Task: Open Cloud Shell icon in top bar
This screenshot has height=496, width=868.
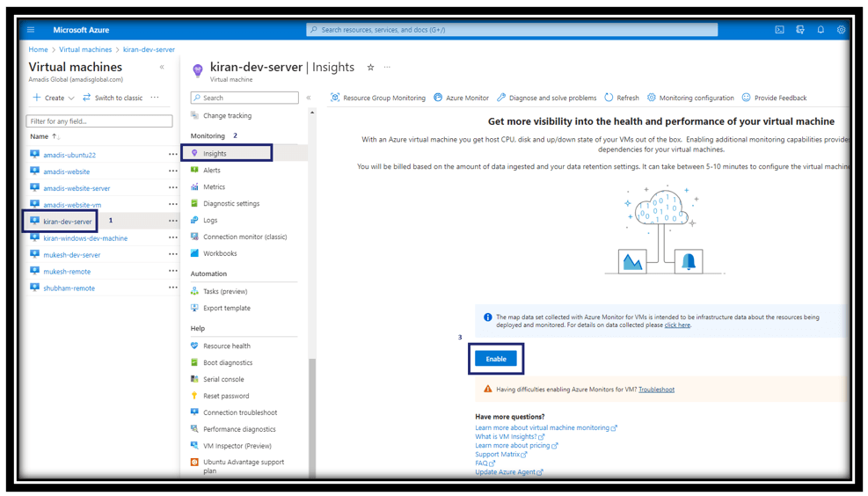Action: 779,30
